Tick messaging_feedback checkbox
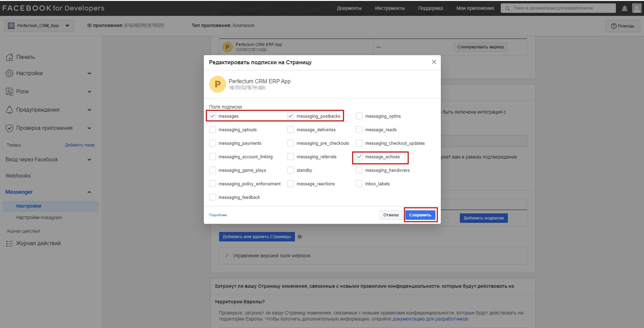Viewport: 644px width, 328px height. point(213,197)
